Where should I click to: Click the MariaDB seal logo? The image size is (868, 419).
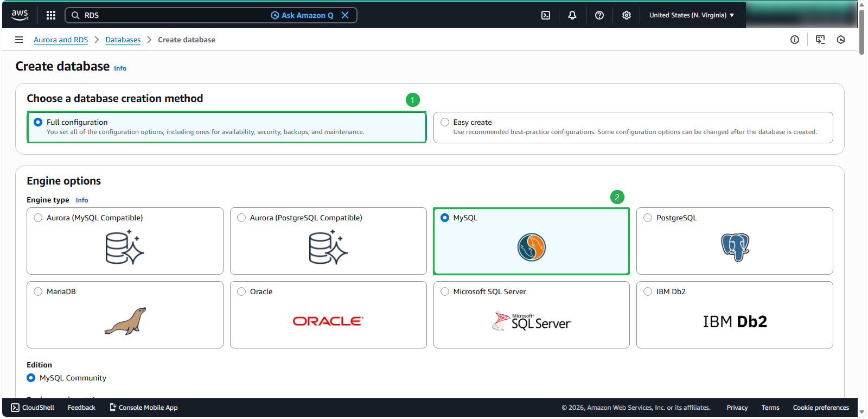click(125, 321)
